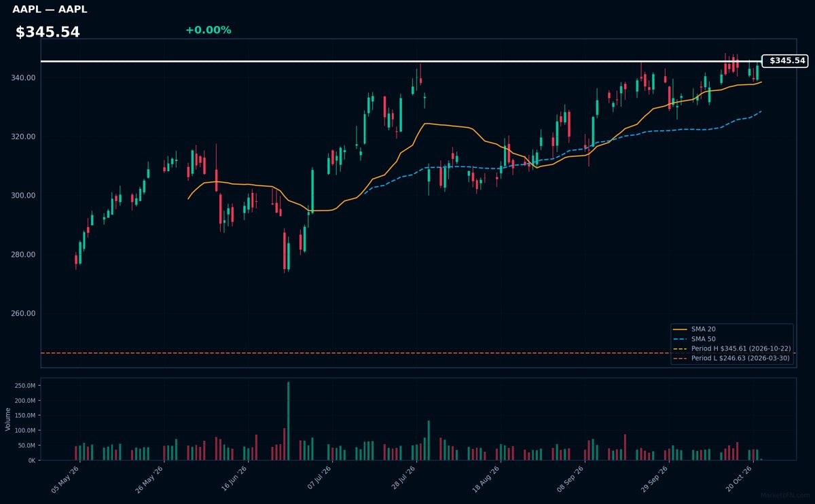This screenshot has width=815, height=504.
Task: Click the 29 Sep '26 date label
Action: [655, 479]
